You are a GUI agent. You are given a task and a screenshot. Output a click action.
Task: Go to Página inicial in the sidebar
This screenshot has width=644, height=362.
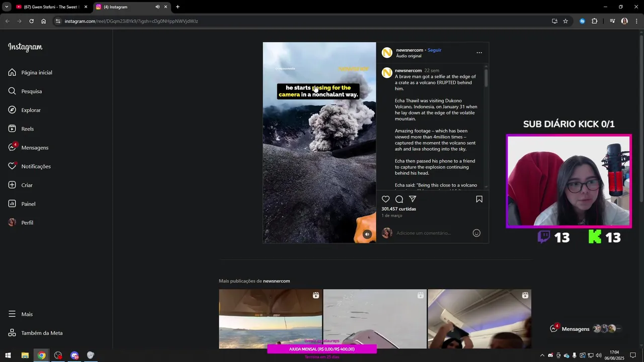pyautogui.click(x=30, y=72)
